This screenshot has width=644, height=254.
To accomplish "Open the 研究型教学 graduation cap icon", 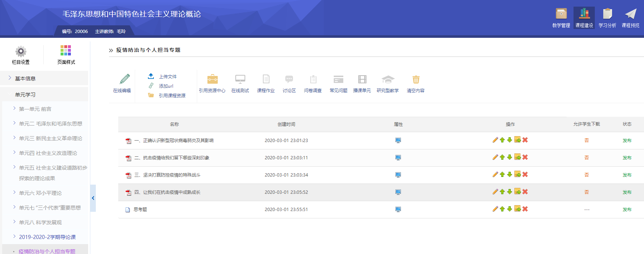I will pos(388,79).
